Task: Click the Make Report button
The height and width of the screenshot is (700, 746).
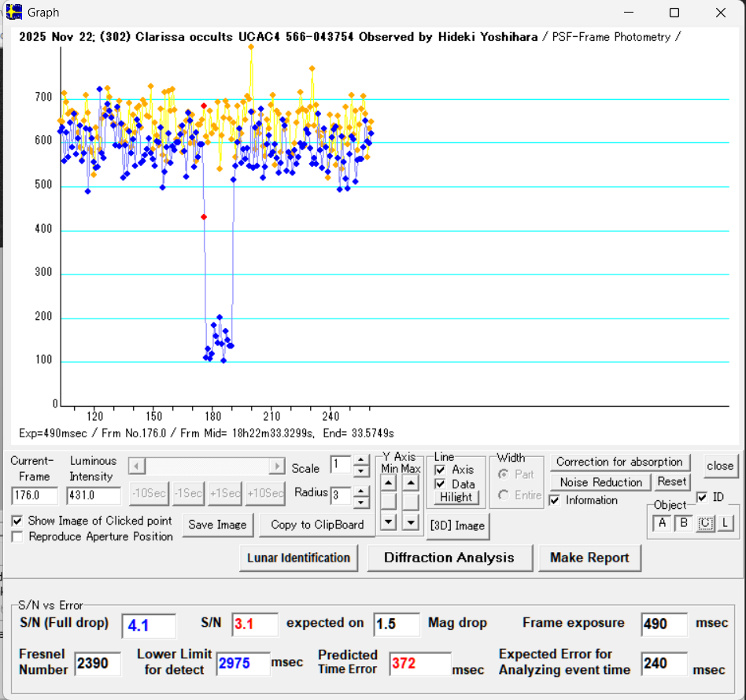Action: pos(589,558)
